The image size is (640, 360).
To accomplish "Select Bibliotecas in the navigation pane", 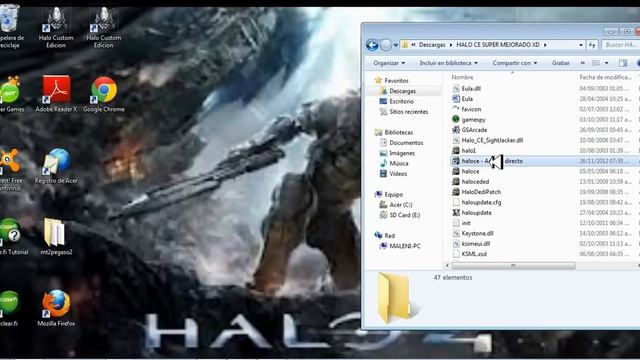I will pyautogui.click(x=398, y=132).
